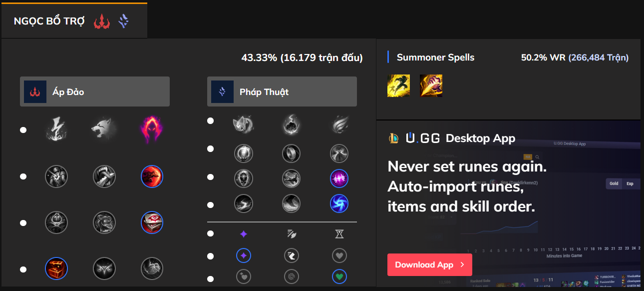Click the Pháp Thuật tree header
The width and height of the screenshot is (644, 291).
(x=282, y=92)
